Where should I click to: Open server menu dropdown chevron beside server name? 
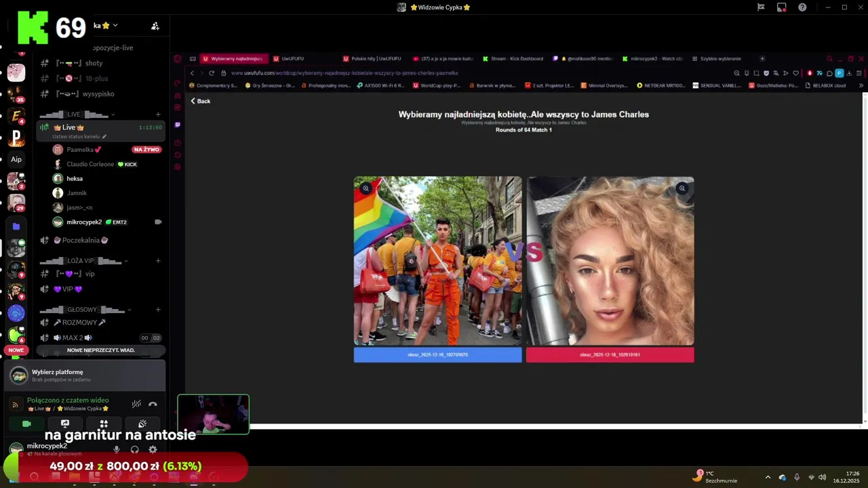coord(115,26)
